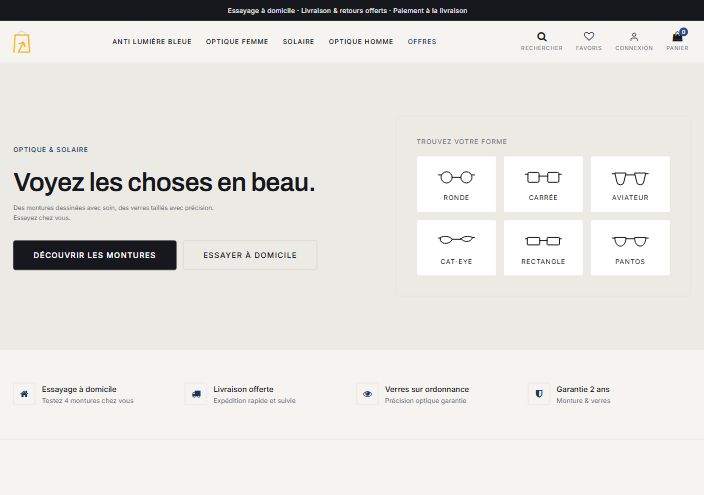This screenshot has height=495, width=704.
Task: Click the Carrée shape label
Action: [x=543, y=198]
